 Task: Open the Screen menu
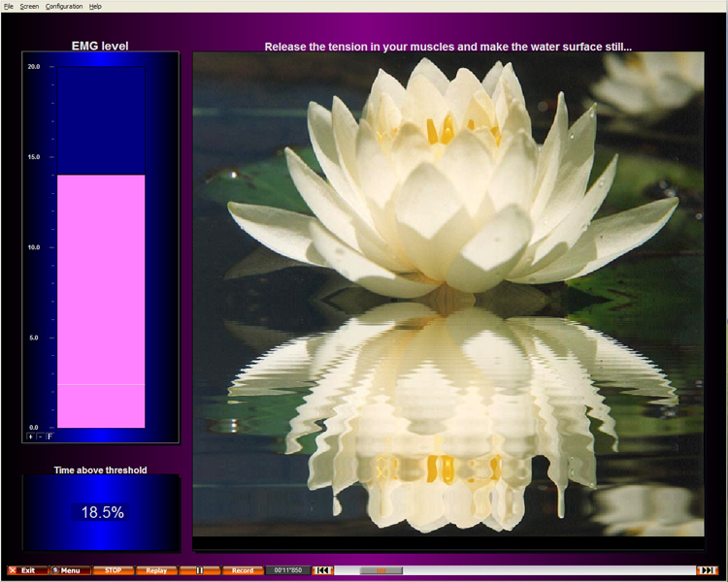point(29,6)
